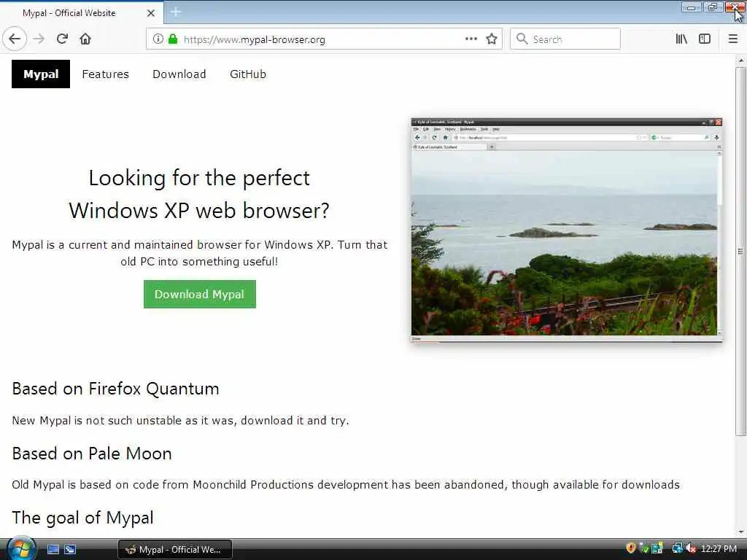The image size is (747, 560).
Task: Click the page vertical scrollbar thumb
Action: [740, 251]
